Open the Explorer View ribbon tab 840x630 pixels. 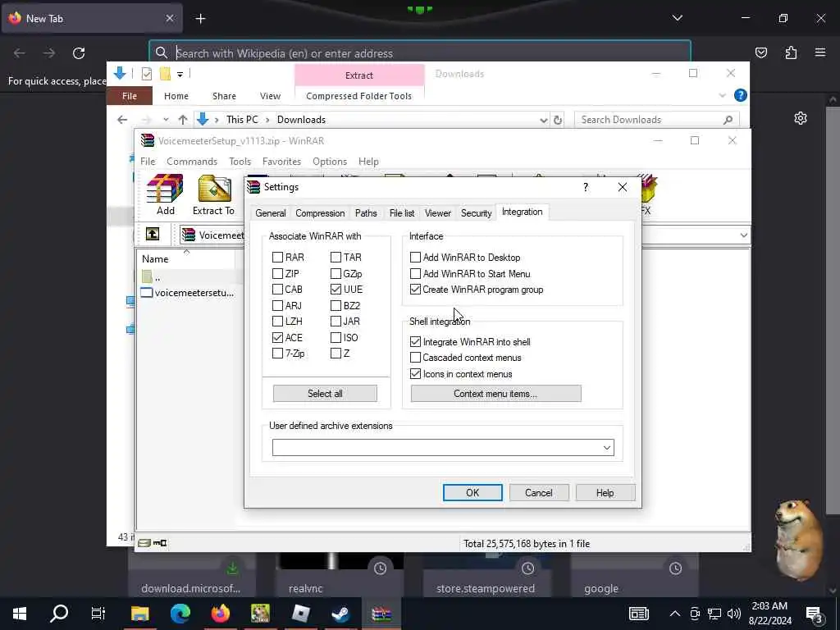[270, 96]
